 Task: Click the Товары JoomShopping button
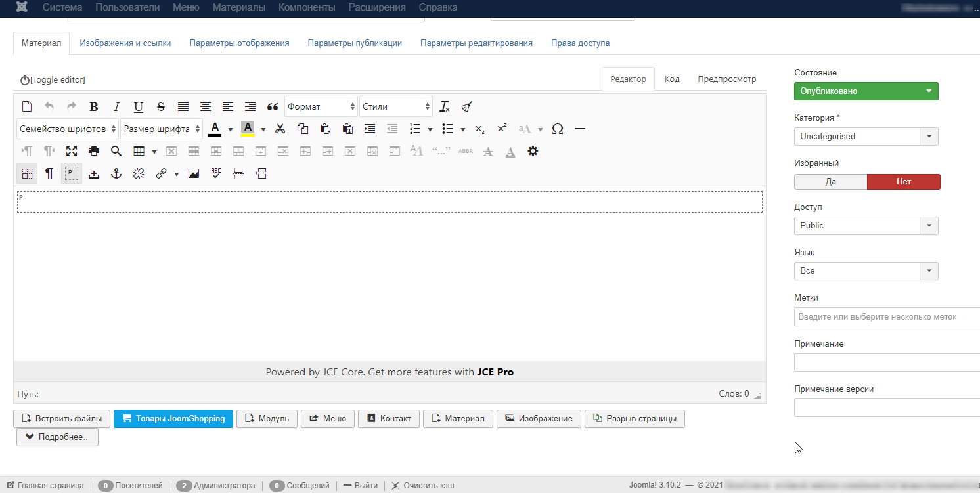(x=173, y=418)
